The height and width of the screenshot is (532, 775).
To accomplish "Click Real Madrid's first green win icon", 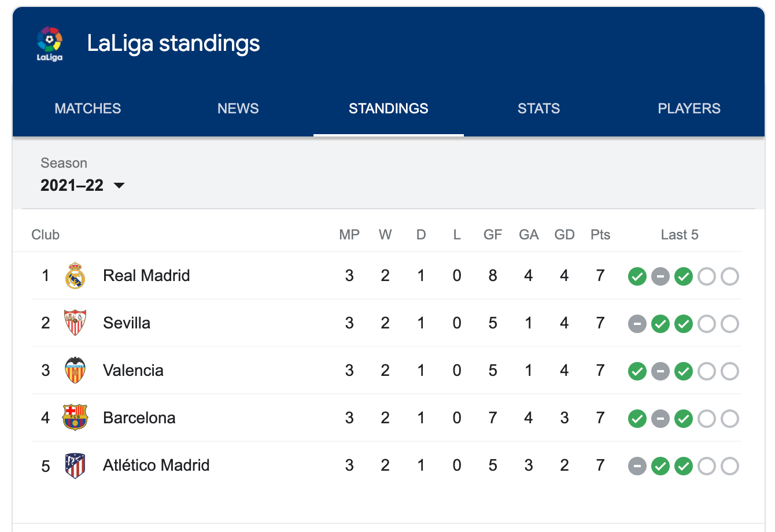I will click(637, 276).
